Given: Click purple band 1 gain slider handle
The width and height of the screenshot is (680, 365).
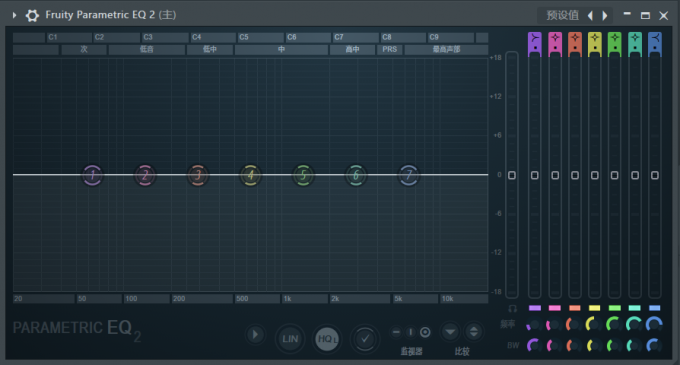Looking at the screenshot, I should point(535,175).
